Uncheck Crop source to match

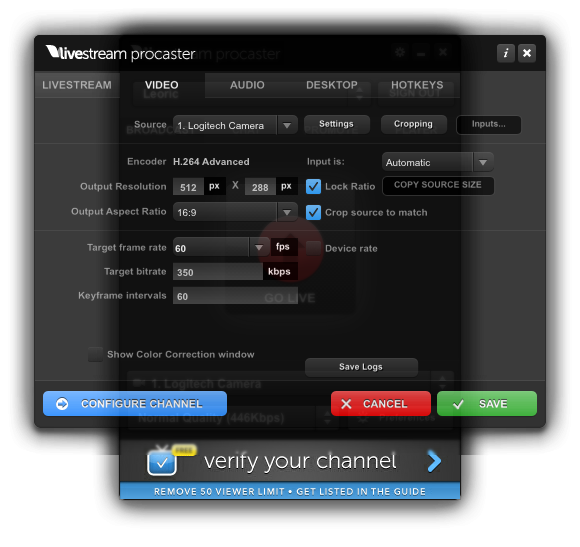click(x=313, y=212)
